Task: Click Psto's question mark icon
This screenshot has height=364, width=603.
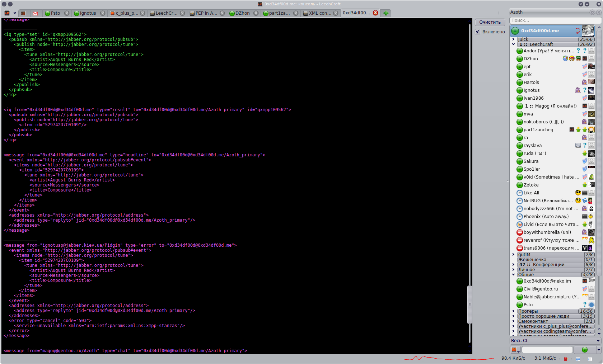Action: coord(585,305)
